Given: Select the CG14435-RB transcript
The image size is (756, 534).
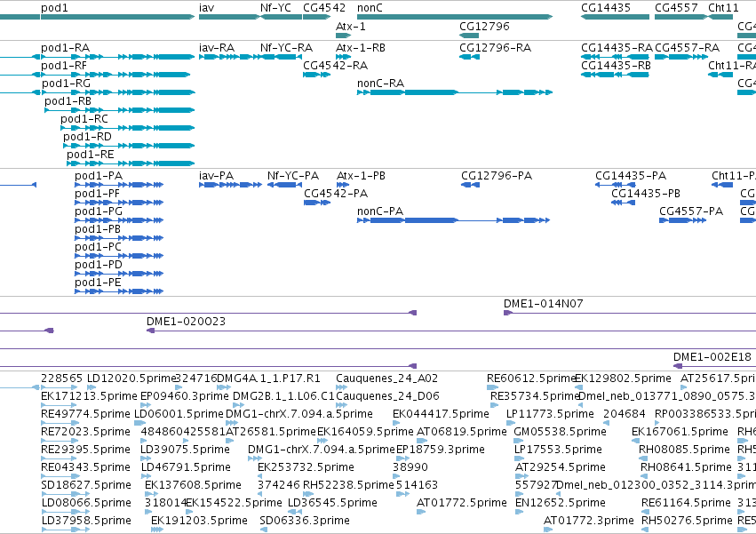Looking at the screenshot, I should (x=616, y=75).
